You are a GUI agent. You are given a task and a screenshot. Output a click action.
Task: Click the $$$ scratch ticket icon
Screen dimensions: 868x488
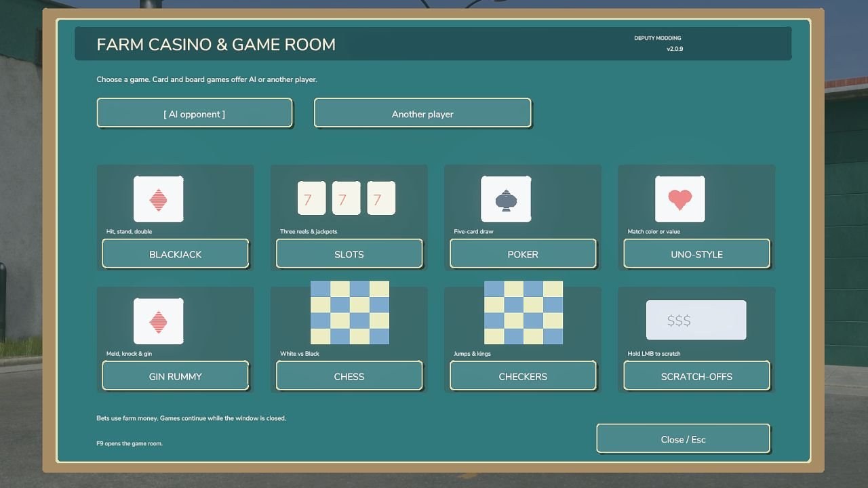click(696, 320)
